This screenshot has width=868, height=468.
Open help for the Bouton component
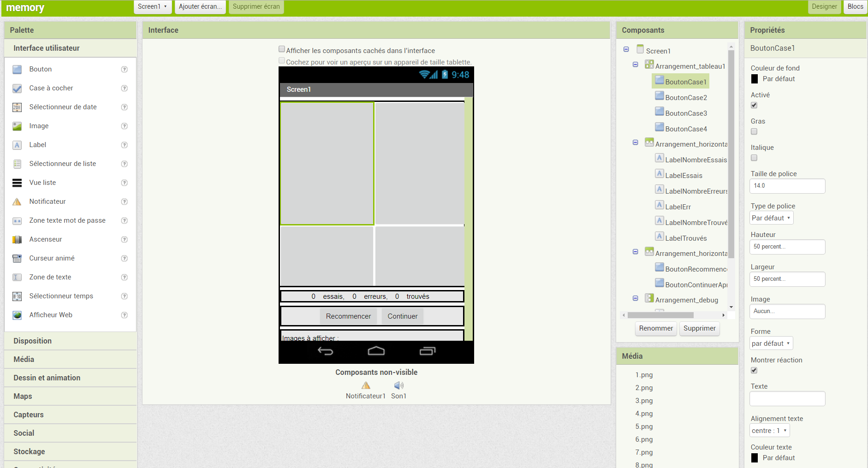point(124,70)
